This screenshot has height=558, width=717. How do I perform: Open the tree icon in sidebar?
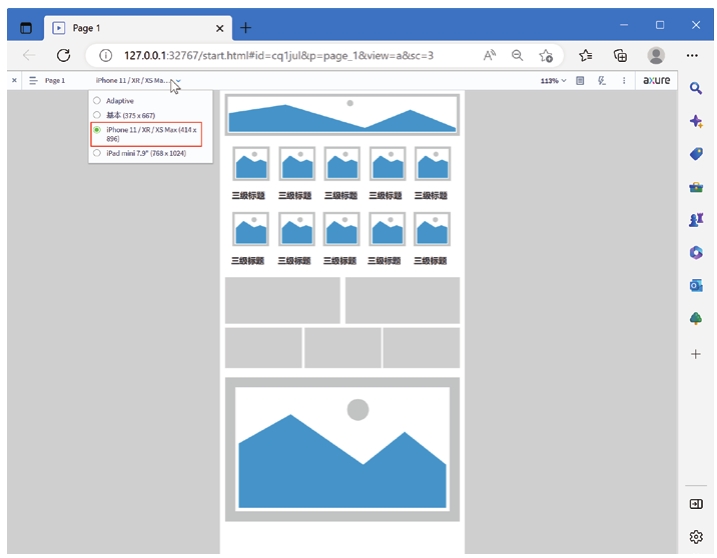pos(696,318)
